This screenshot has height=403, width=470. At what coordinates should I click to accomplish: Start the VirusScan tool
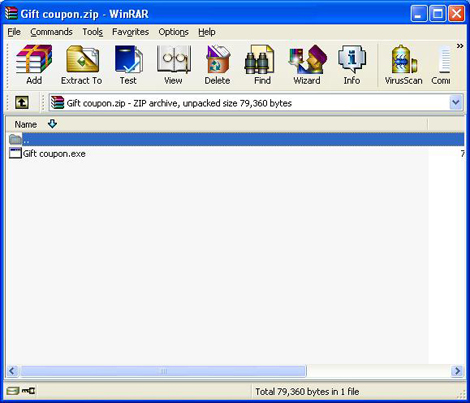tap(404, 65)
